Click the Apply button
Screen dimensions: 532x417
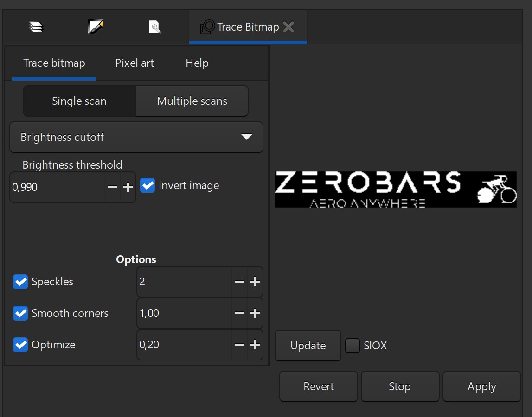[482, 386]
